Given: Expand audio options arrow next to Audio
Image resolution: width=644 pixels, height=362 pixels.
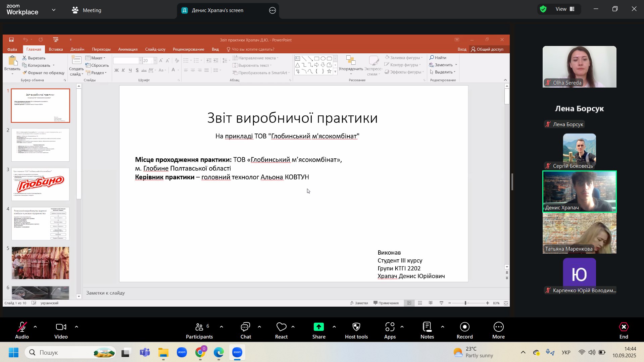Looking at the screenshot, I should (x=35, y=326).
